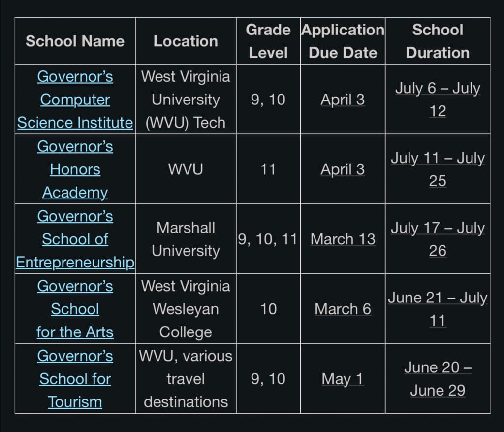Screen dimensions: 504x432
Task: Open the Governor's School for Tourism link
Action: [x=75, y=379]
